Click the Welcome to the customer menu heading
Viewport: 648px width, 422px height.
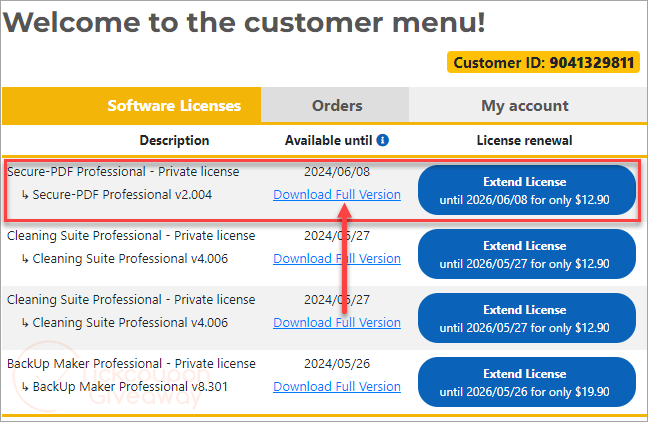point(244,22)
